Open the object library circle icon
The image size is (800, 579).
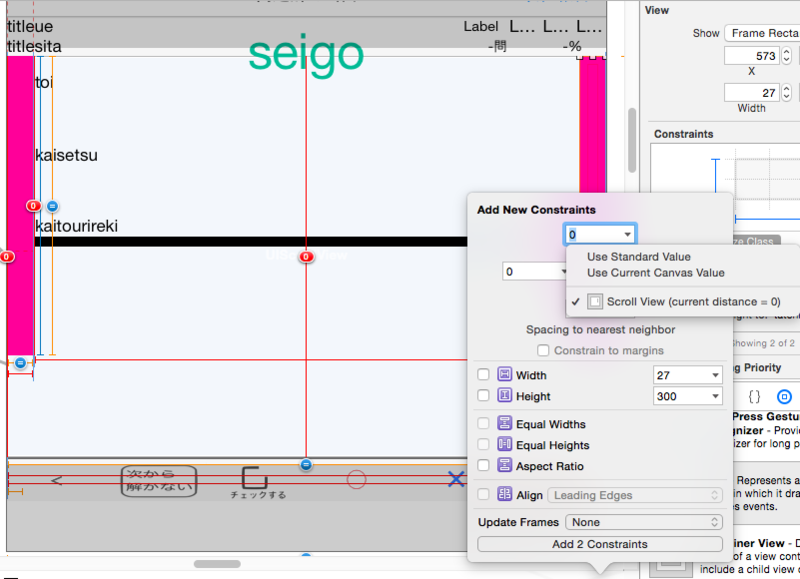pyautogui.click(x=784, y=396)
